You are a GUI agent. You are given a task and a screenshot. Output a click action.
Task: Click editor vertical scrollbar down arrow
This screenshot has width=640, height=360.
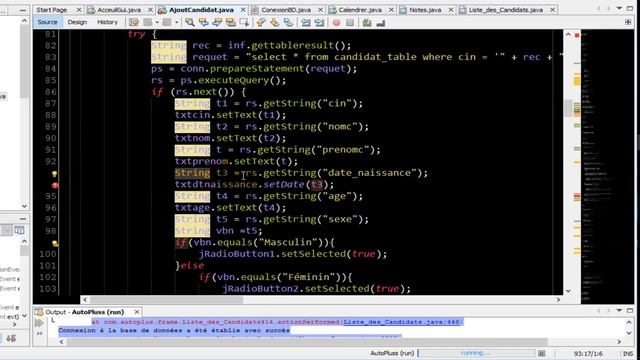568,291
